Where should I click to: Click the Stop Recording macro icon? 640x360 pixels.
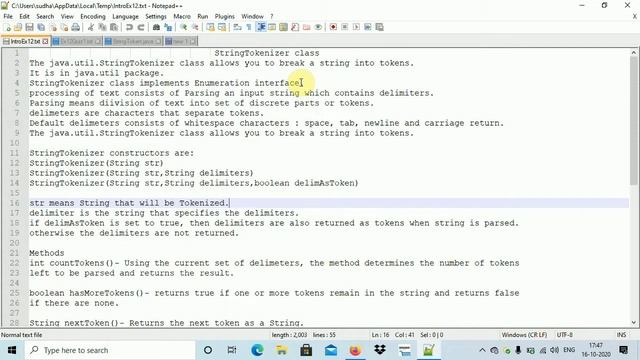click(x=344, y=27)
